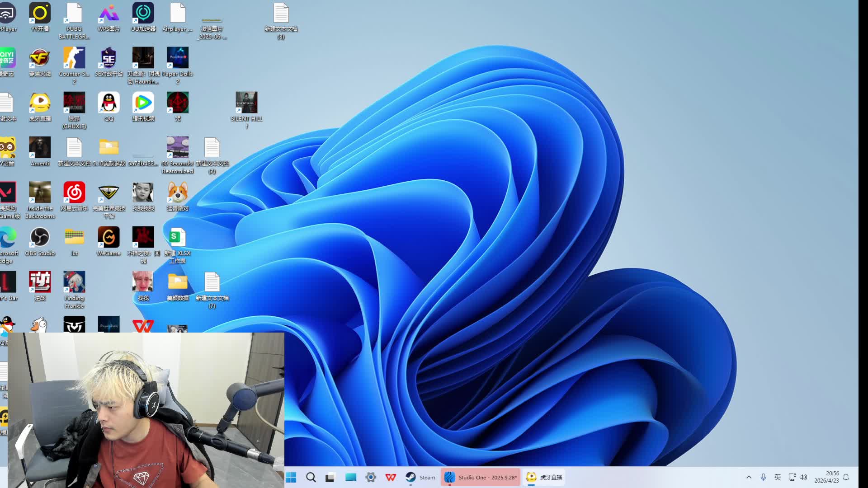
Task: Open the clock and date panel
Action: tap(826, 477)
